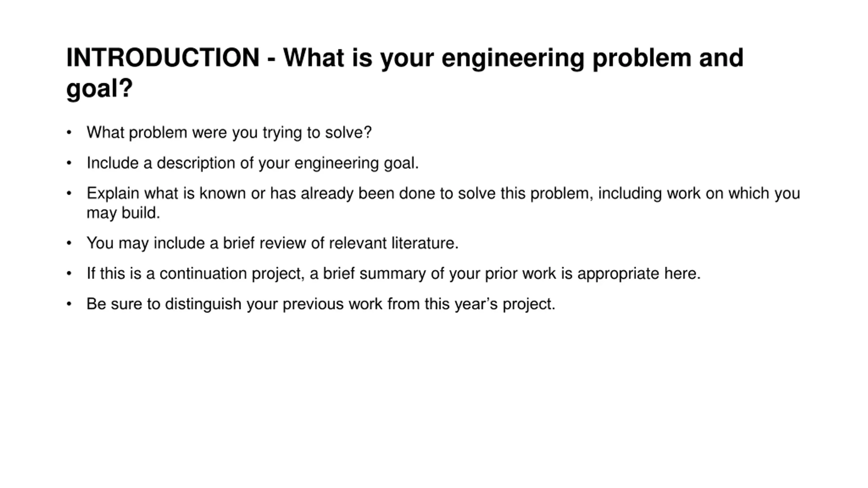This screenshot has width=868, height=488.
Task: Click the "If this is a continuation project" line
Action: click(393, 273)
